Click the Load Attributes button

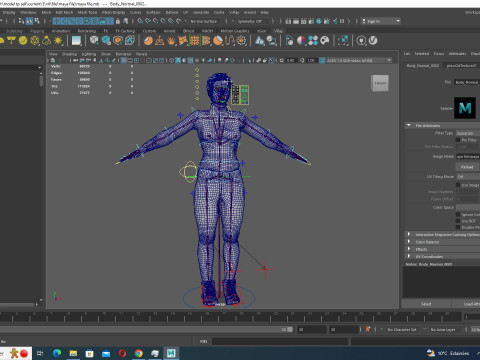pos(466,304)
